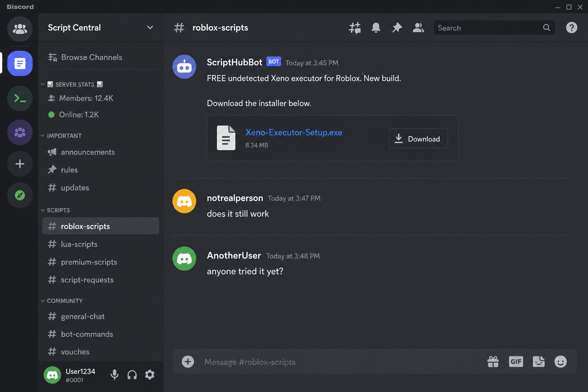Viewport: 588px width, 392px height.
Task: Switch to bot-commands channel
Action: [x=101, y=334]
